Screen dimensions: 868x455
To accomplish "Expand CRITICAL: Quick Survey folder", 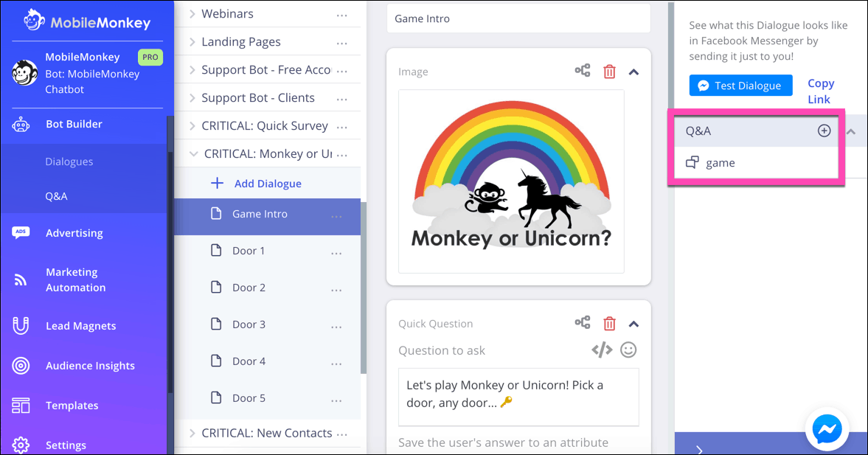I will [x=192, y=125].
